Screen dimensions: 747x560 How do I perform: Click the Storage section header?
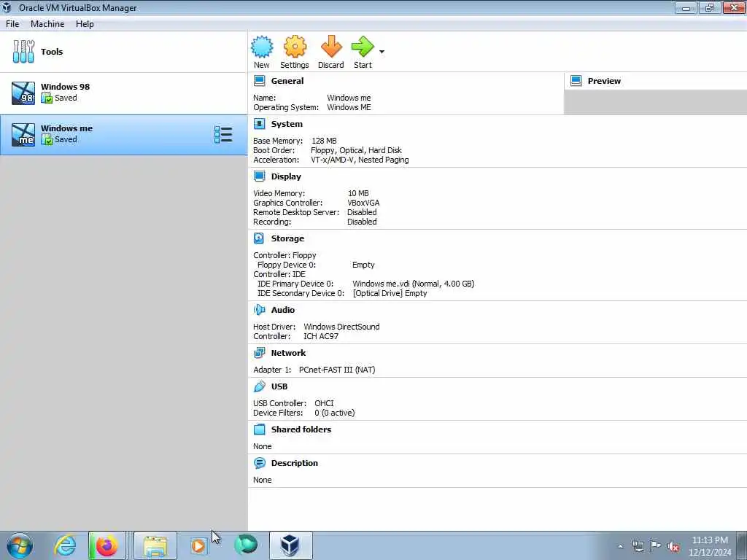click(x=287, y=238)
